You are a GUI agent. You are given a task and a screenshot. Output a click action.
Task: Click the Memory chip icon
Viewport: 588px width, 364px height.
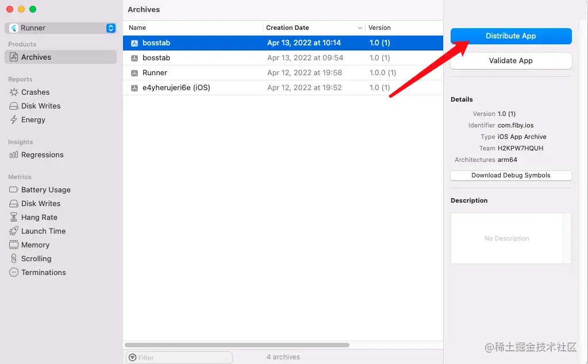(13, 245)
